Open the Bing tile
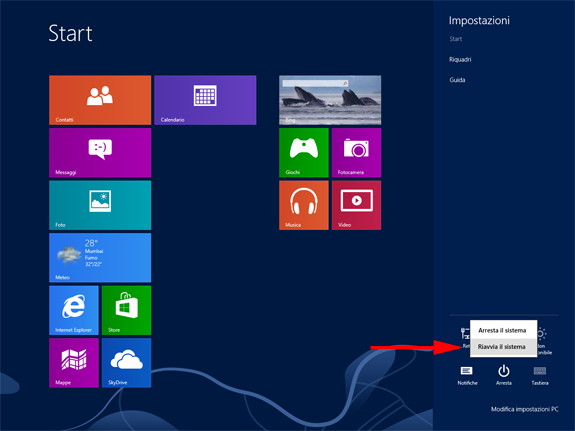The height and width of the screenshot is (431, 575). pyautogui.click(x=330, y=100)
